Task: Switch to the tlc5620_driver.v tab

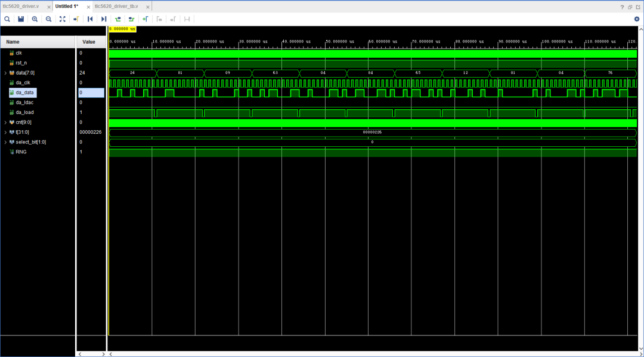Action: click(21, 6)
